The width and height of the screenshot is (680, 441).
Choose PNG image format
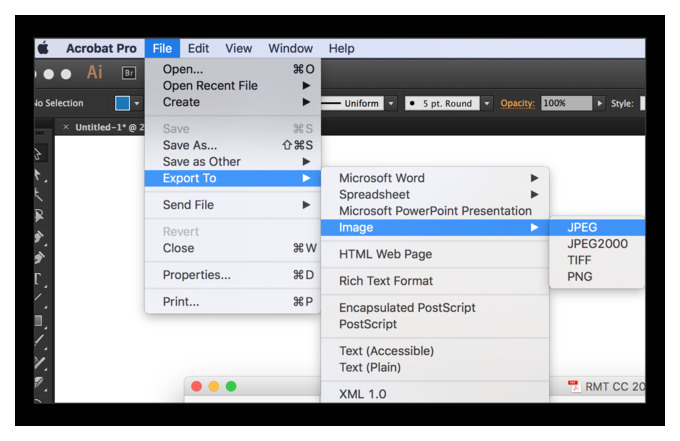[597, 277]
